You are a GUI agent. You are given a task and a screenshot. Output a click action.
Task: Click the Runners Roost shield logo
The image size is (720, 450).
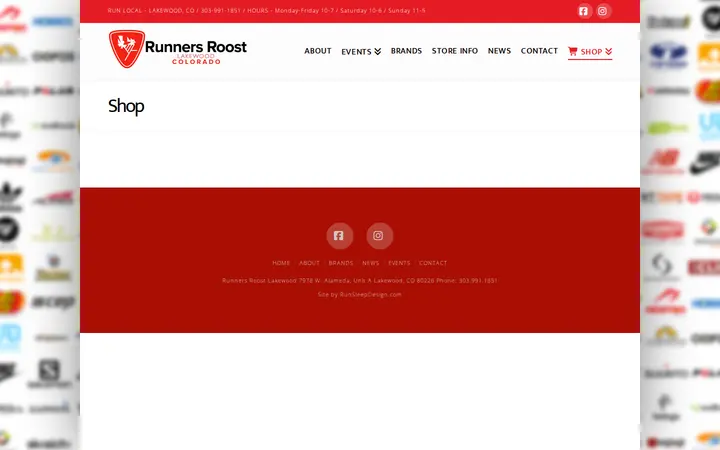coord(127,49)
